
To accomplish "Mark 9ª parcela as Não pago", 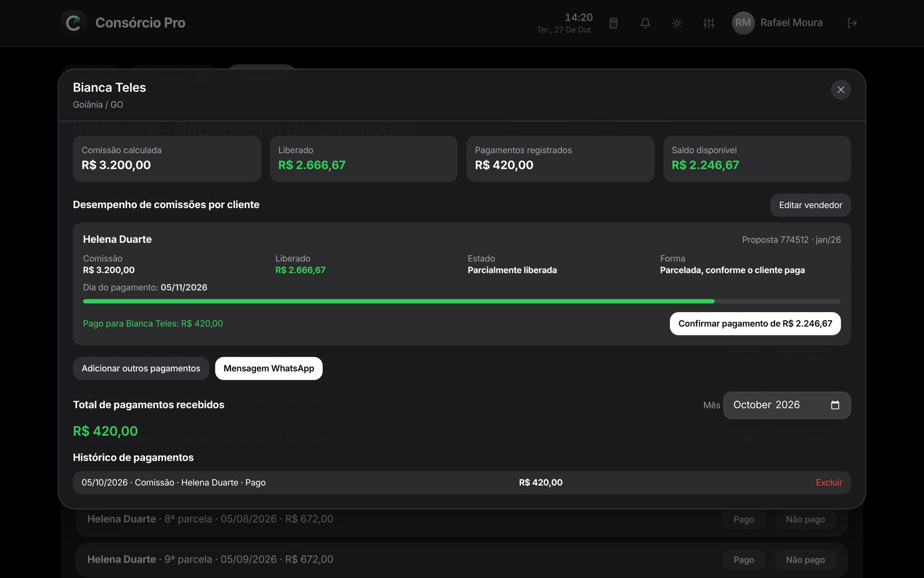I will click(805, 560).
